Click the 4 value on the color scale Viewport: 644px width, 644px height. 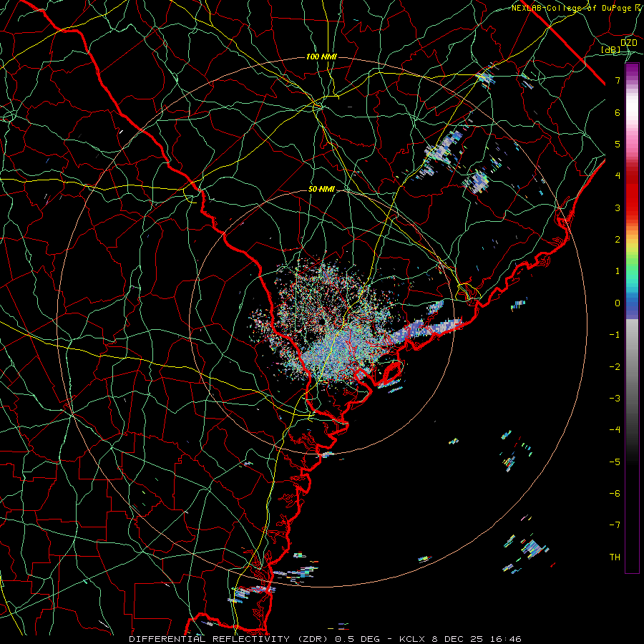point(618,176)
